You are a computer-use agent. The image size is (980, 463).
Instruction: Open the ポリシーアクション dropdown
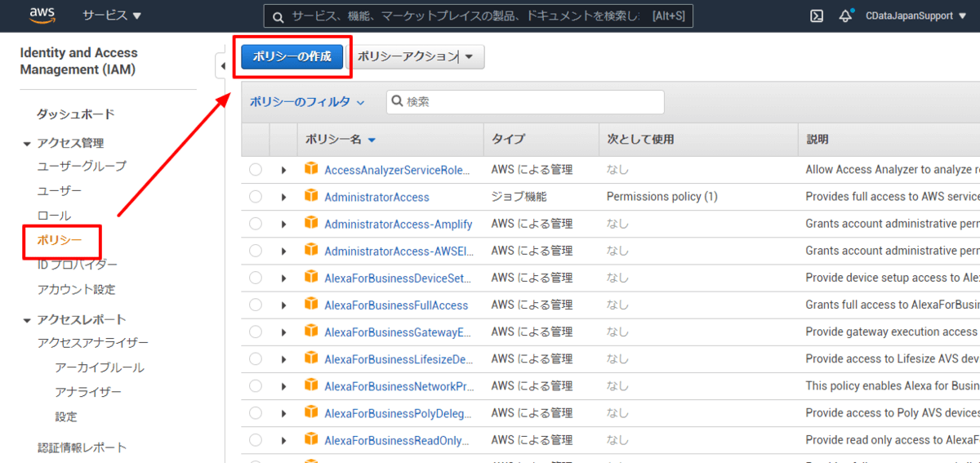click(418, 56)
